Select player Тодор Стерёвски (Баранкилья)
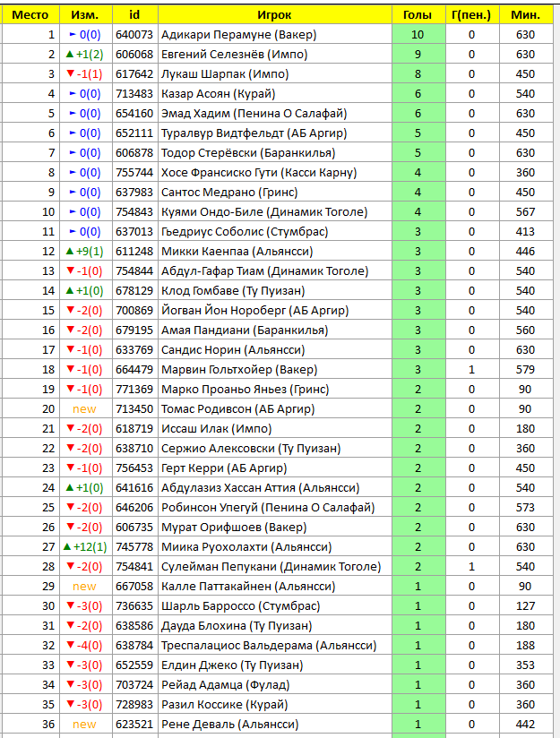The height and width of the screenshot is (738, 560). [248, 153]
